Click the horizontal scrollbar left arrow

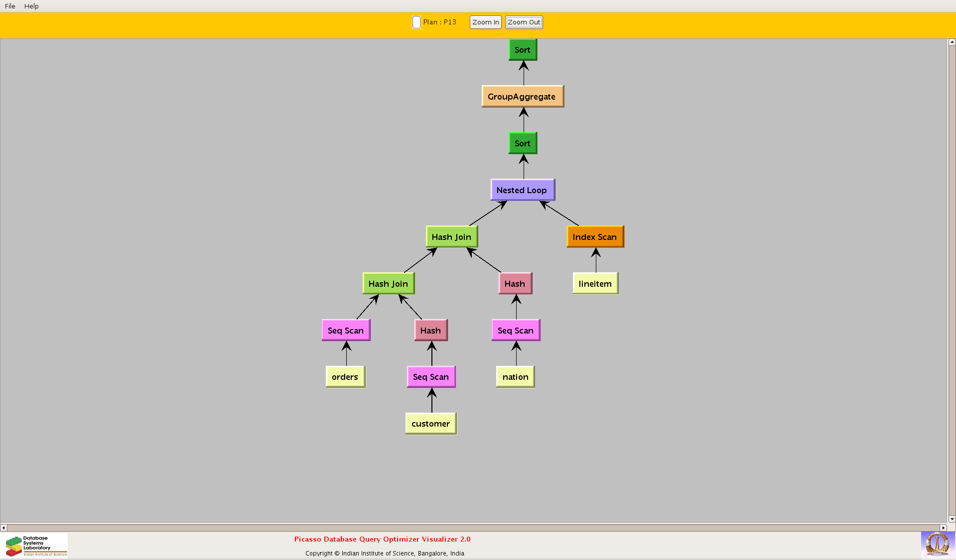coord(4,528)
